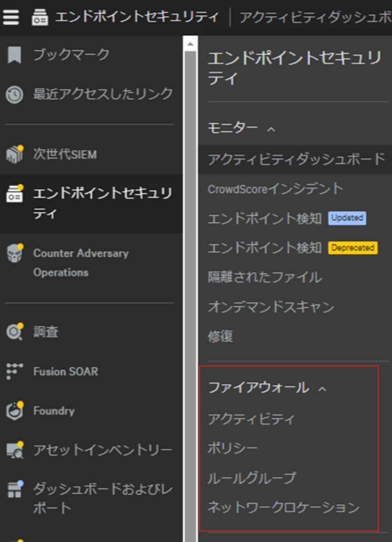
Task: Open the hamburger main menu
Action: (x=11, y=17)
